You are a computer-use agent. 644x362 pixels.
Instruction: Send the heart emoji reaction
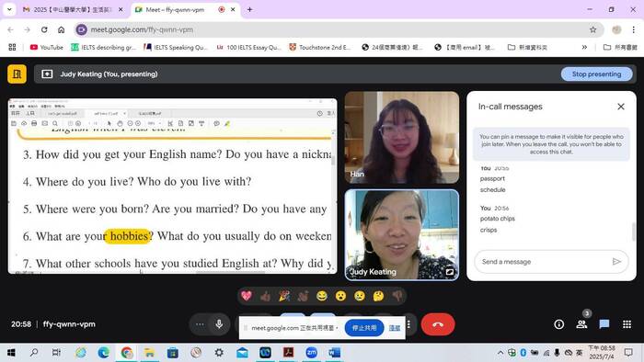click(247, 296)
